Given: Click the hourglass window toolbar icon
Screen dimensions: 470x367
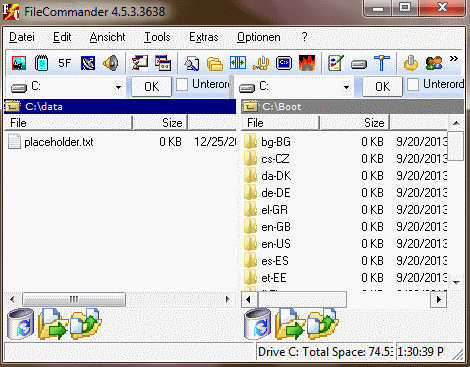Looking at the screenshot, I should (140, 63).
